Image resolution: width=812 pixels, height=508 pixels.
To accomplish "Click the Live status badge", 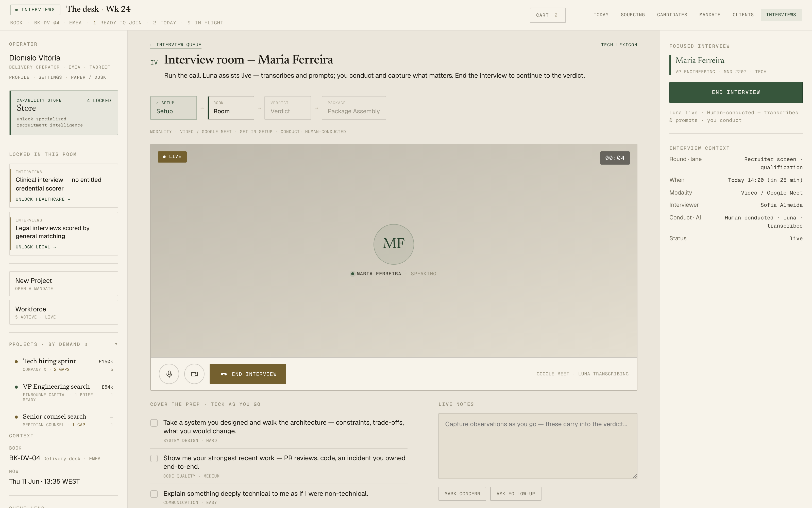I will tap(172, 156).
